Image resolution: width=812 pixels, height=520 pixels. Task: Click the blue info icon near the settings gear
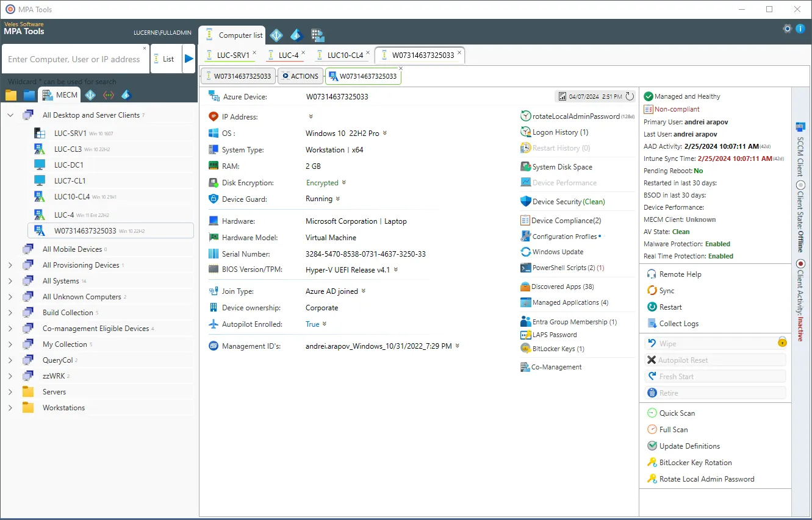pos(800,28)
